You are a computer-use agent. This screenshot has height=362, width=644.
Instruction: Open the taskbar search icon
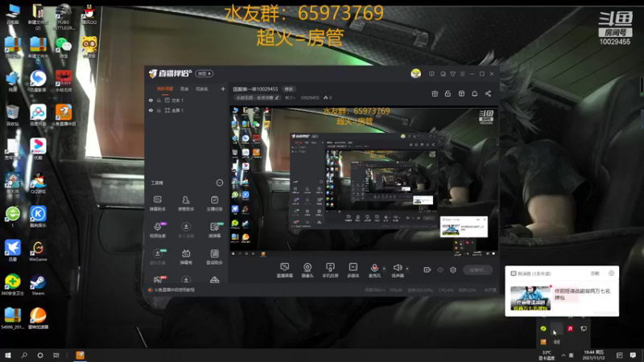point(24,356)
